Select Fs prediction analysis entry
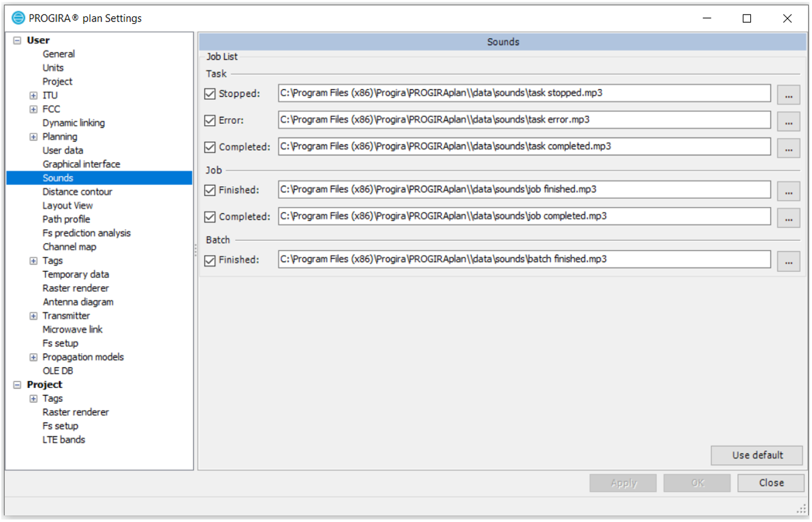The height and width of the screenshot is (522, 812). coord(87,233)
